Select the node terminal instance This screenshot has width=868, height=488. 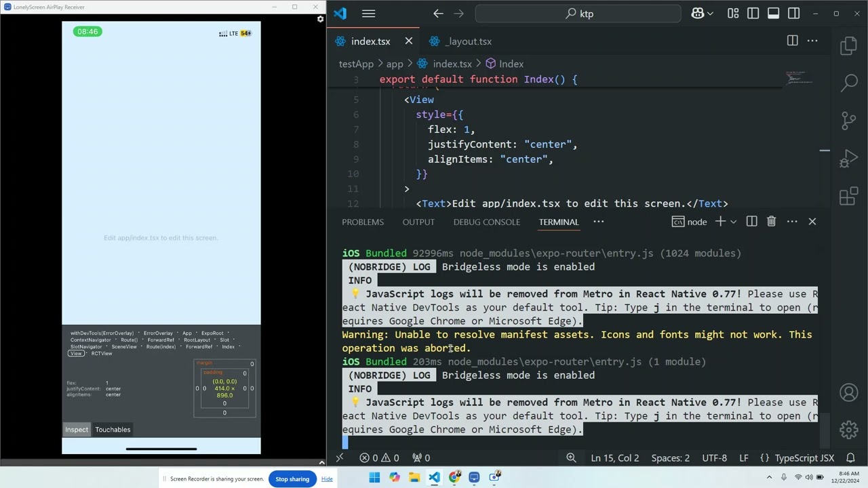689,222
